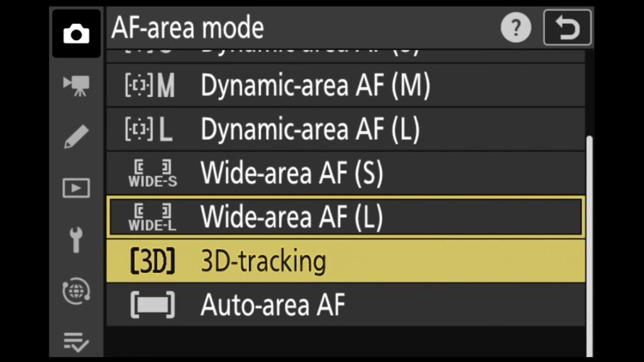The image size is (644, 362).
Task: Open the Network menu globe tab
Action: point(76,291)
